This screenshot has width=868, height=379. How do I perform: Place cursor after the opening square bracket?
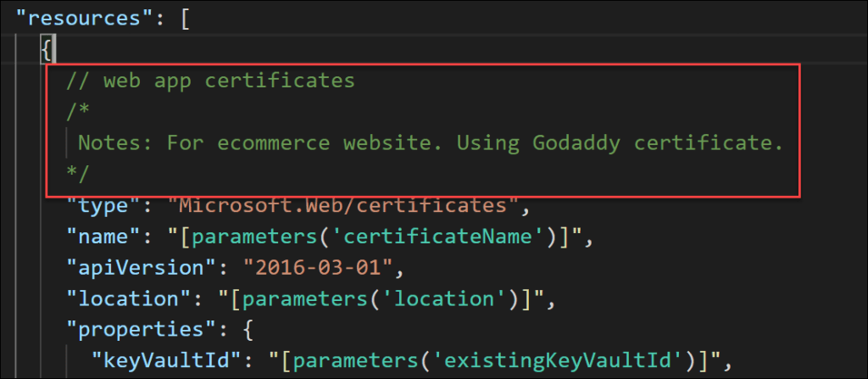(x=191, y=18)
